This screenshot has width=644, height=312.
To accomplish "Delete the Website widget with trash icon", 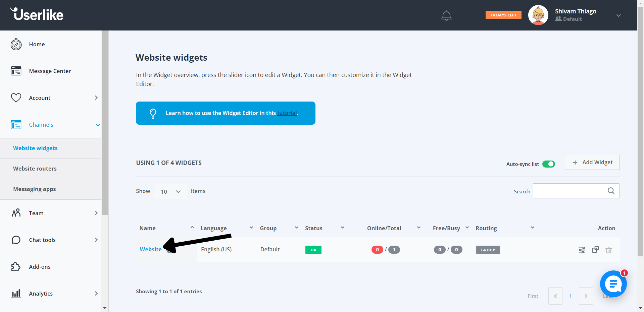I will (609, 250).
